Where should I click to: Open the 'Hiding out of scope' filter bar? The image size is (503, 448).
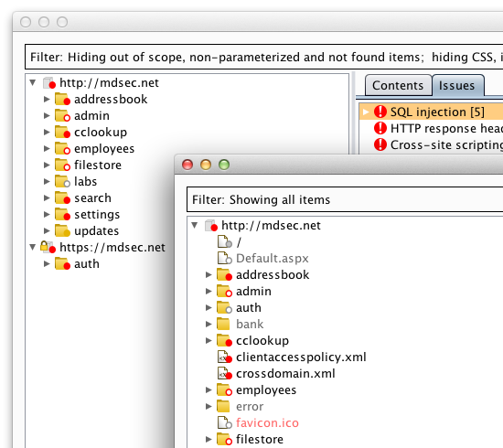click(263, 57)
